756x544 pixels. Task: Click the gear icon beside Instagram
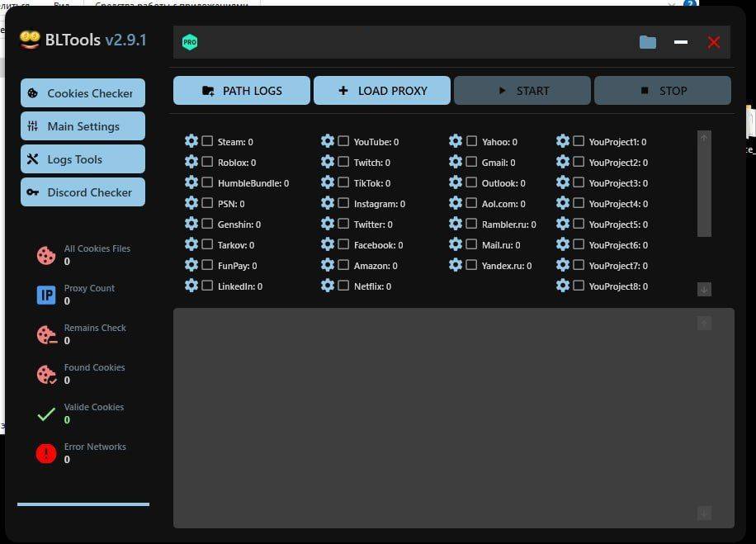point(328,203)
